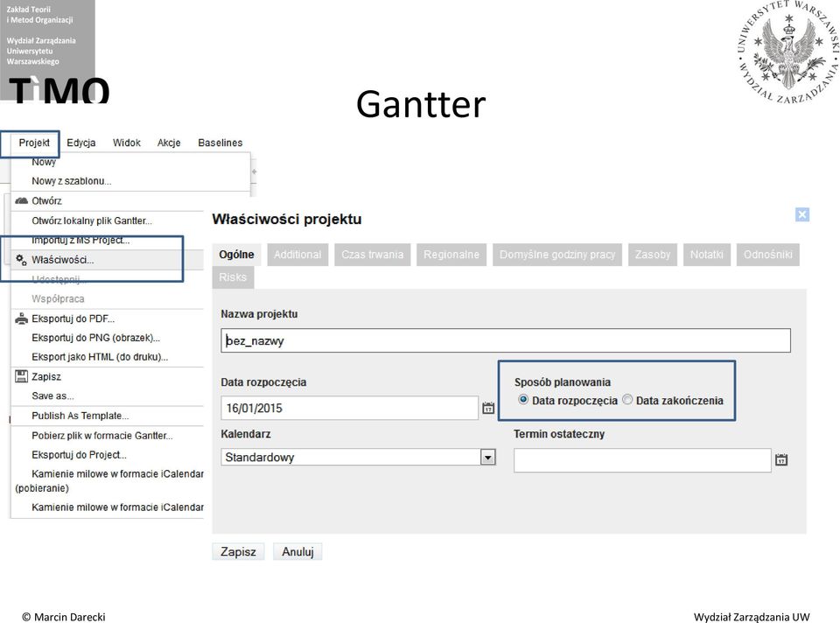Select Nowy z szablonu... menu entry
Screen dimensions: 840x623
tap(71, 181)
